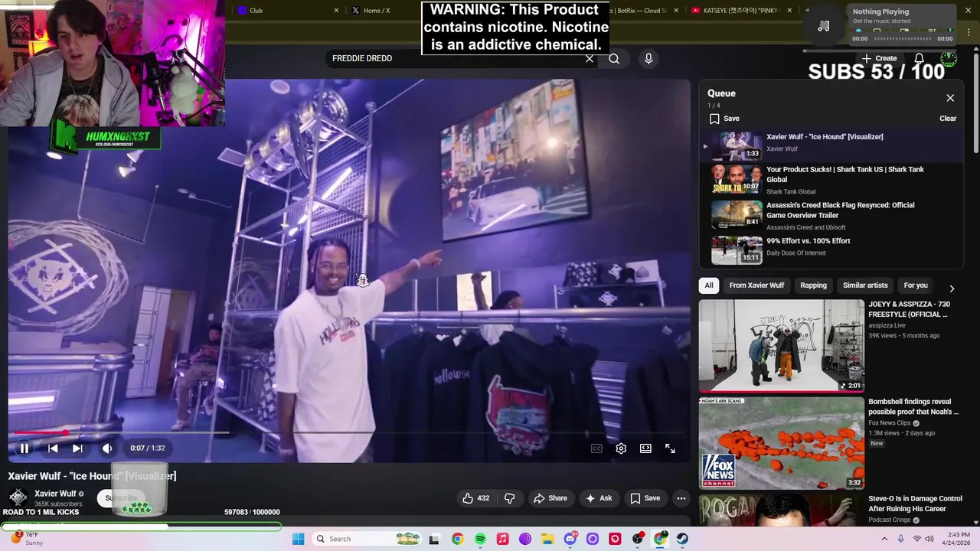Toggle closed captions on the video
This screenshot has width=980, height=551.
pyautogui.click(x=596, y=448)
